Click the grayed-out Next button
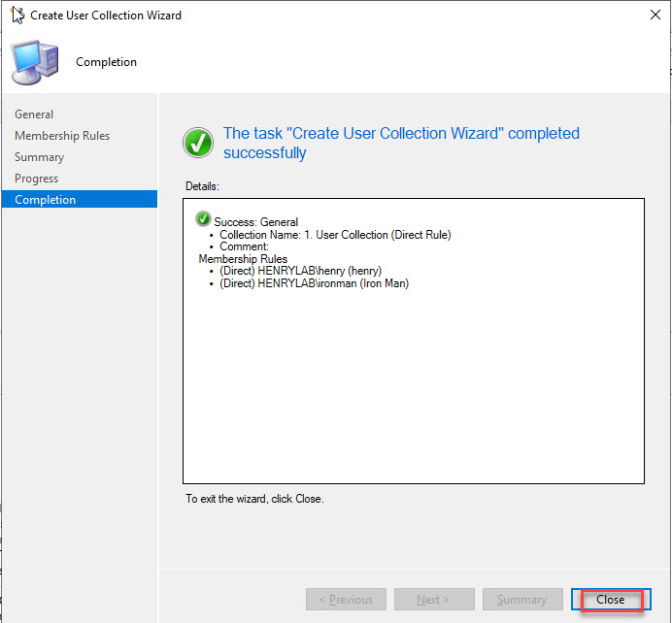This screenshot has height=623, width=672. coord(434,600)
